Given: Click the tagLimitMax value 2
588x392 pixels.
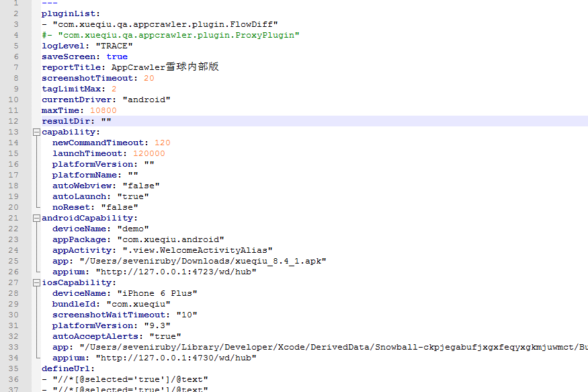Looking at the screenshot, I should click(x=114, y=89).
